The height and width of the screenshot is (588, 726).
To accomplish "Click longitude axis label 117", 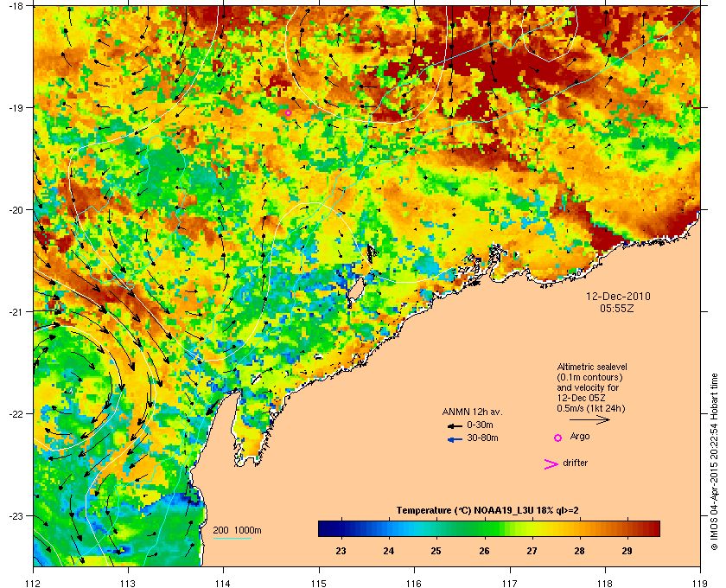I will pos(510,583).
